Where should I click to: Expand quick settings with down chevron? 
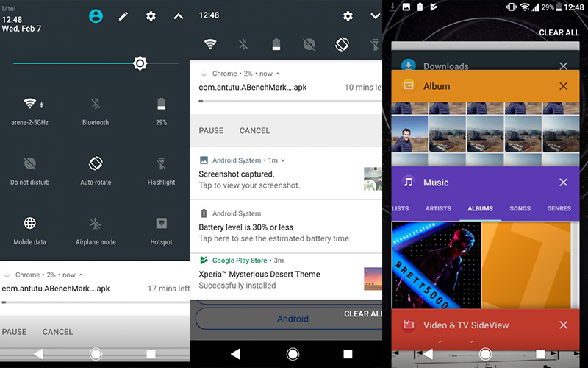pos(376,15)
